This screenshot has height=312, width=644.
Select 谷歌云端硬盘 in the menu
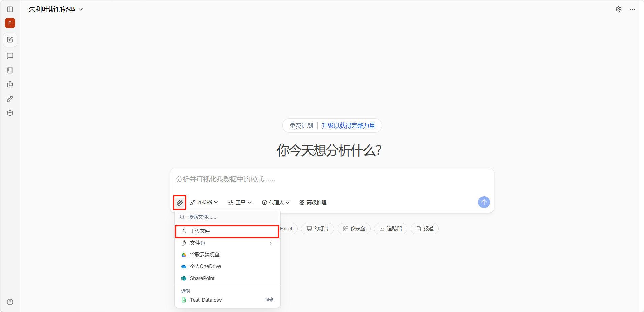point(227,255)
